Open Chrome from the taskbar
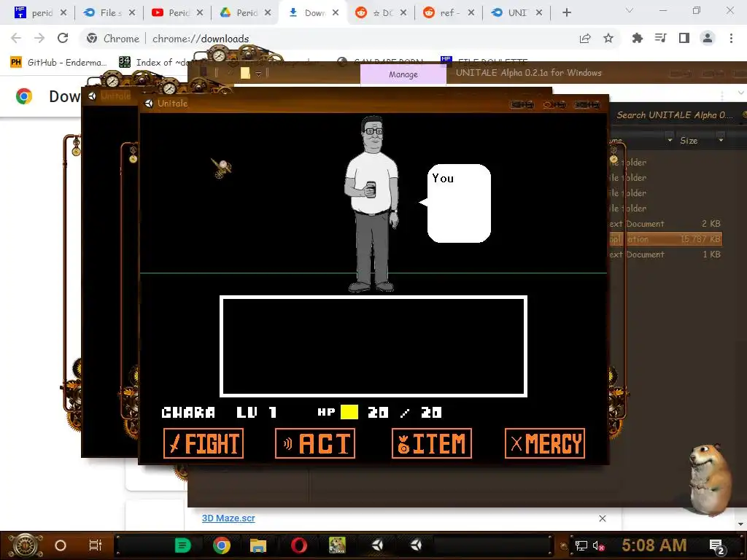747x560 pixels. tap(222, 545)
